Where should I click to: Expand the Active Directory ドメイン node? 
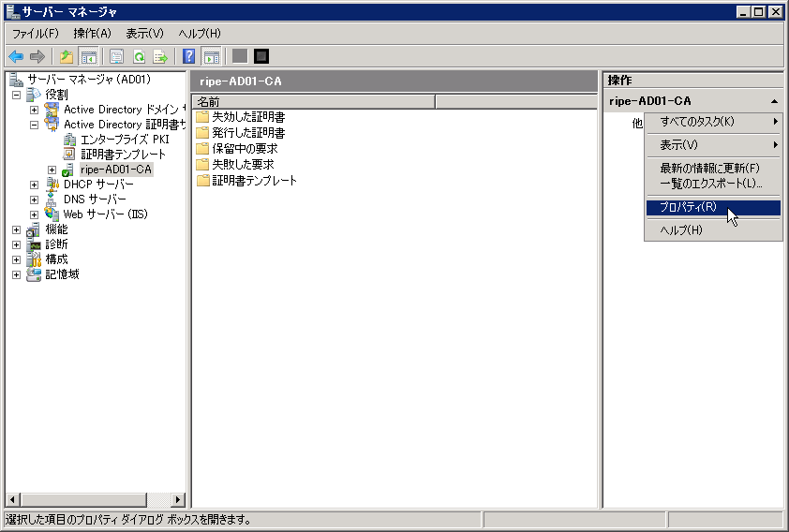pyautogui.click(x=34, y=110)
